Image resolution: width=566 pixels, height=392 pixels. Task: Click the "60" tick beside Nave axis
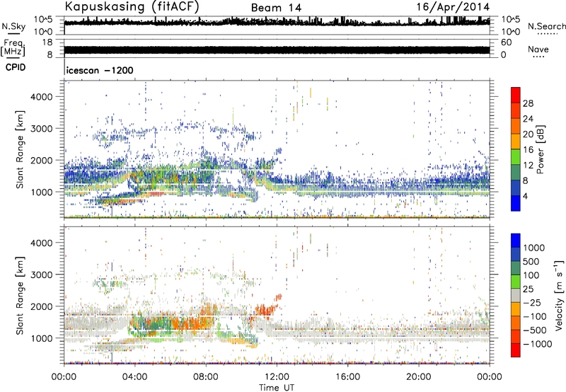click(506, 42)
